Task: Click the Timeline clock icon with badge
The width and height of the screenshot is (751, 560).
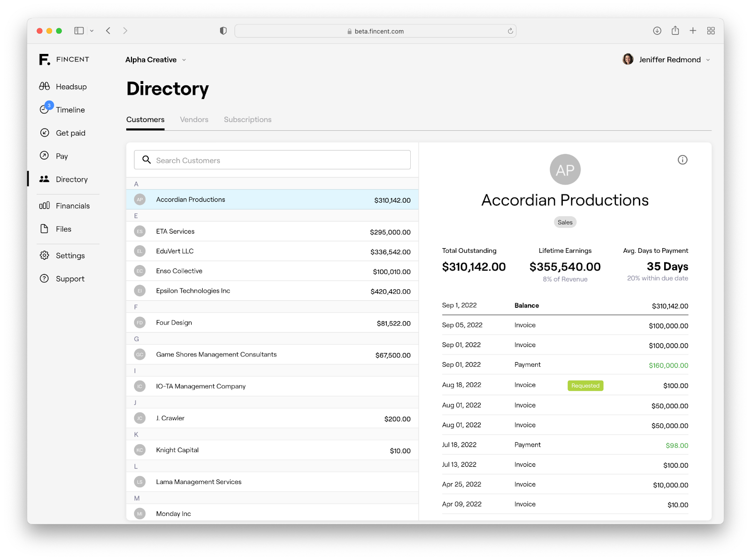Action: [x=46, y=108]
